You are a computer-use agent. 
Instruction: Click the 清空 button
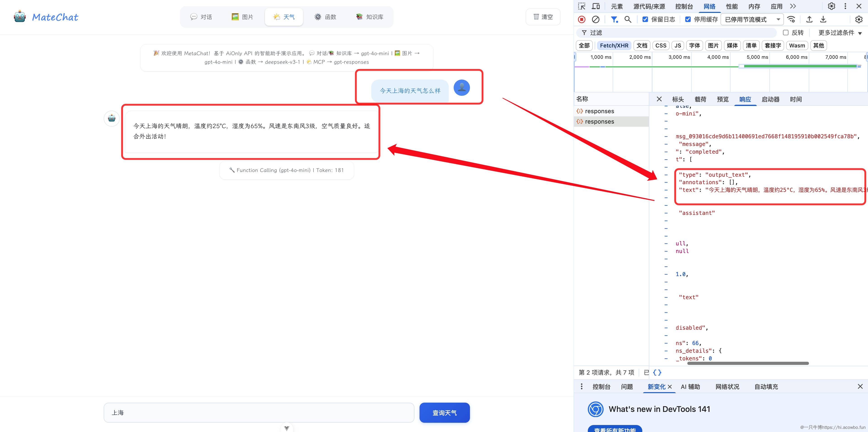click(543, 17)
